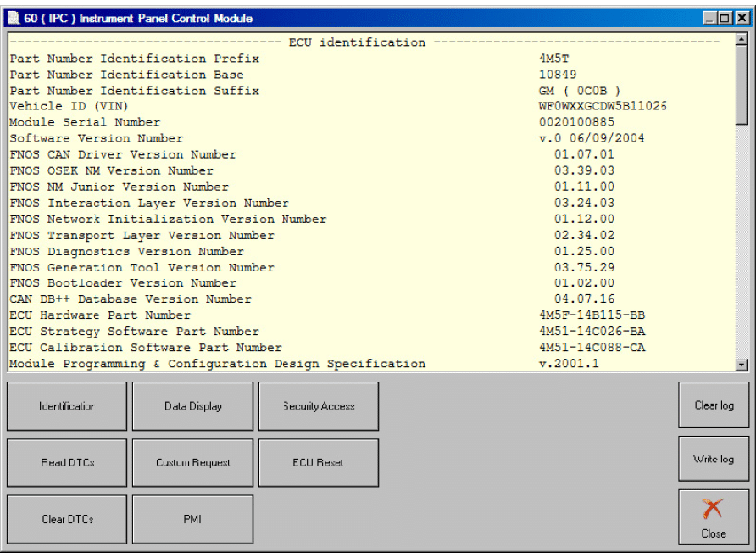756x558 pixels.
Task: Trigger the ECU Reset button
Action: [319, 463]
